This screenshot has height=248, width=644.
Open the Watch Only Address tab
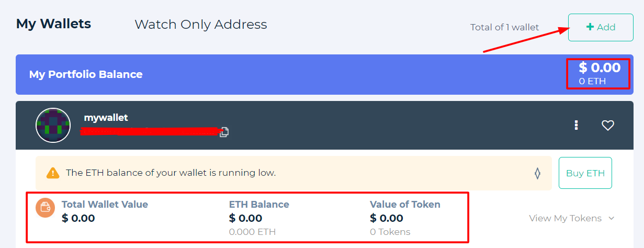[x=201, y=24]
